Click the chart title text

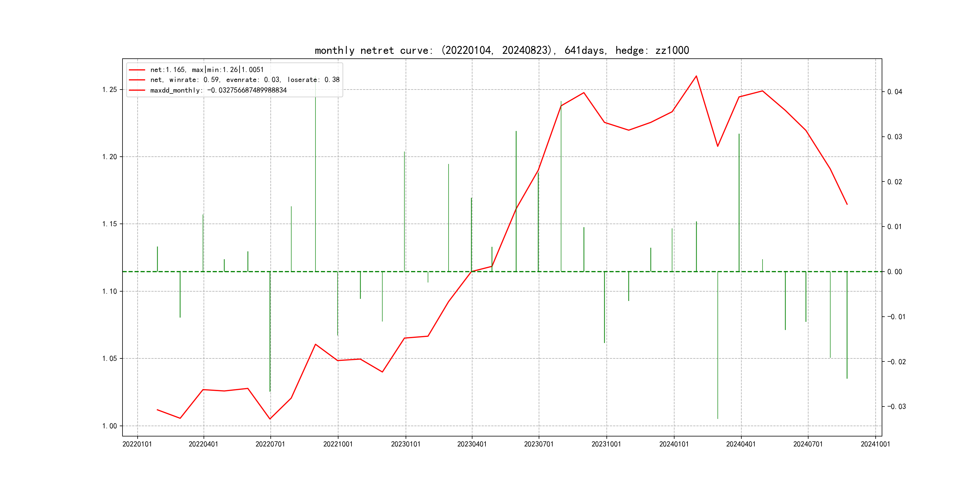[501, 50]
